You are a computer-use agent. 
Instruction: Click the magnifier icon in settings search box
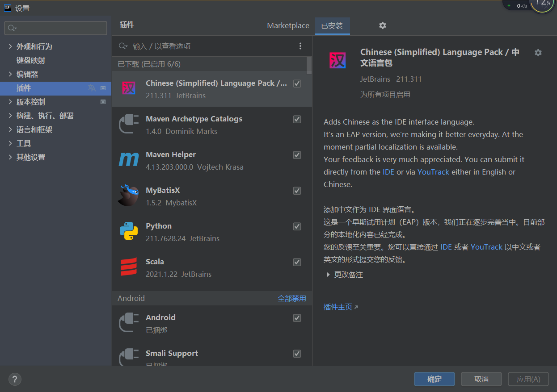pyautogui.click(x=12, y=28)
